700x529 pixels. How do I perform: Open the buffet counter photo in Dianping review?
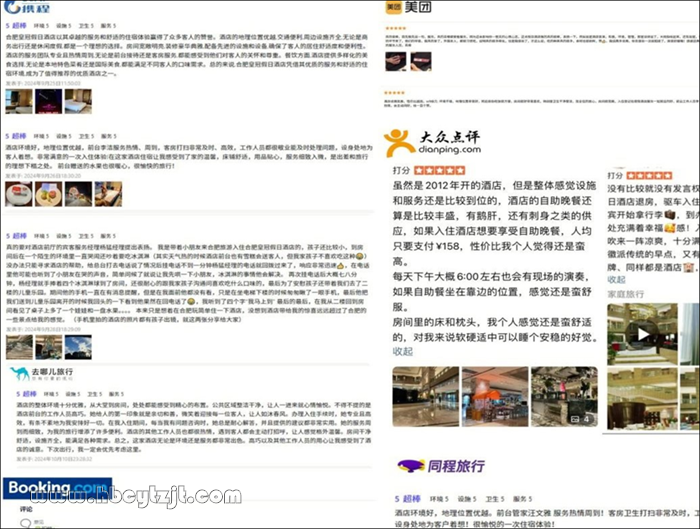pos(495,397)
